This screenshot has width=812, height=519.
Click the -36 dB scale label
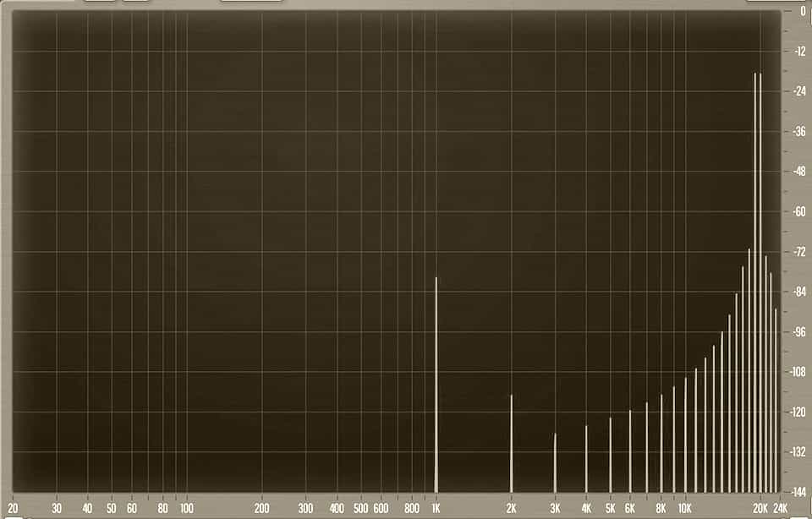point(799,131)
